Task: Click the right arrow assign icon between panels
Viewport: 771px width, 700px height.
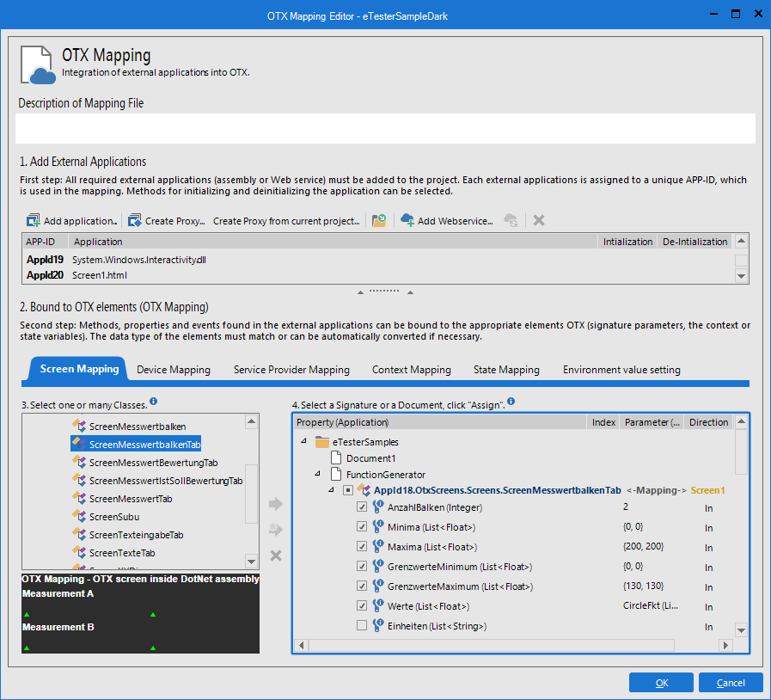Action: (x=275, y=506)
